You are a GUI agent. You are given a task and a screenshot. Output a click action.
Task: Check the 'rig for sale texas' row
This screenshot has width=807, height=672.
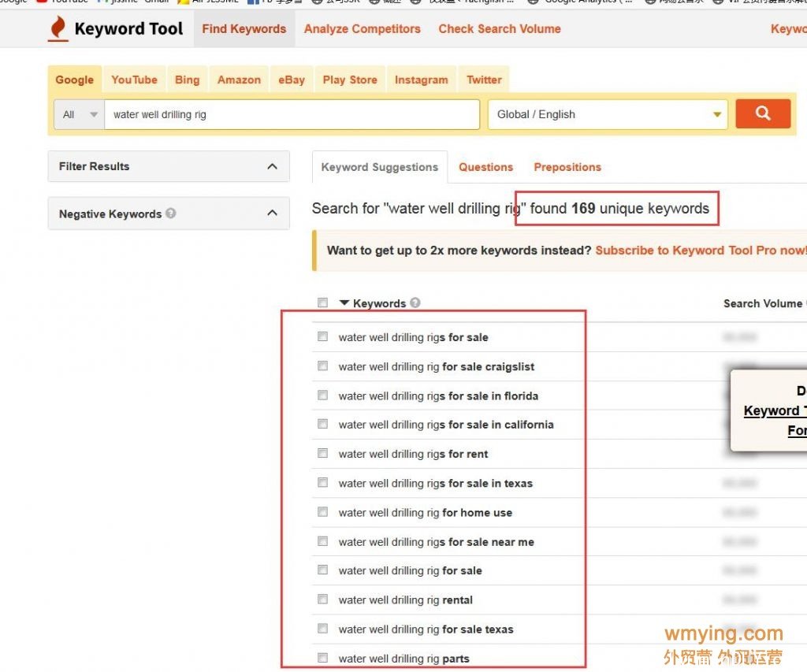[x=322, y=629]
